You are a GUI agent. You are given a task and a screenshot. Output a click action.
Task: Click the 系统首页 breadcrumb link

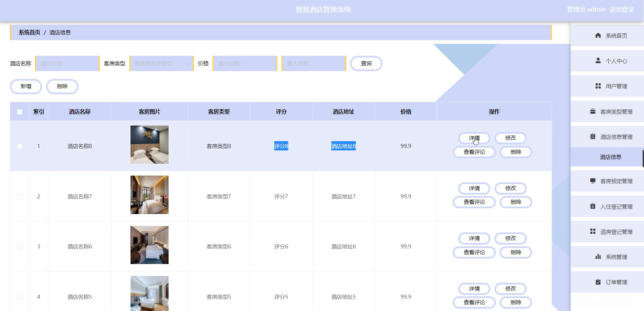(x=30, y=33)
